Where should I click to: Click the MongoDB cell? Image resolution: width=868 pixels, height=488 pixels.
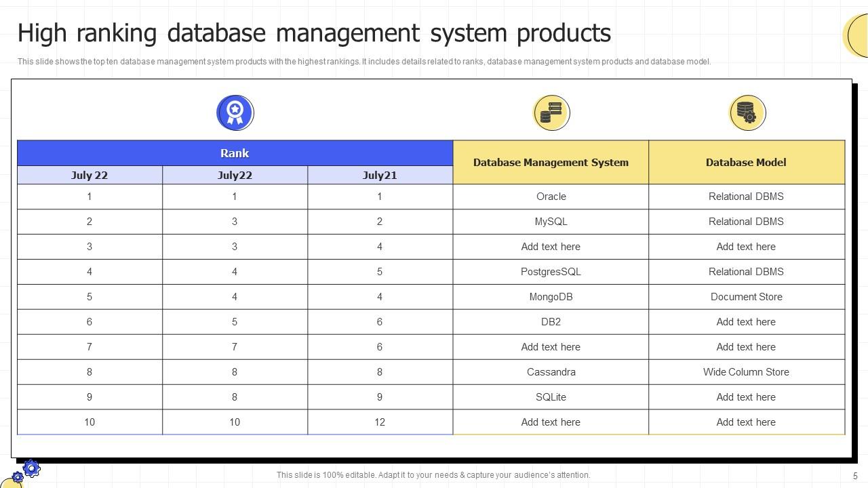pos(551,297)
